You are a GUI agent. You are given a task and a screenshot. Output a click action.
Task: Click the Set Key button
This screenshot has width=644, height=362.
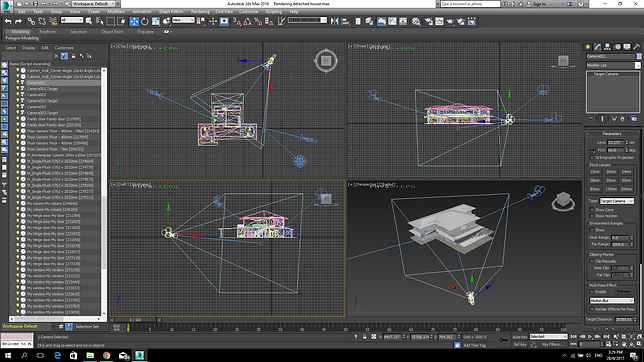point(520,344)
